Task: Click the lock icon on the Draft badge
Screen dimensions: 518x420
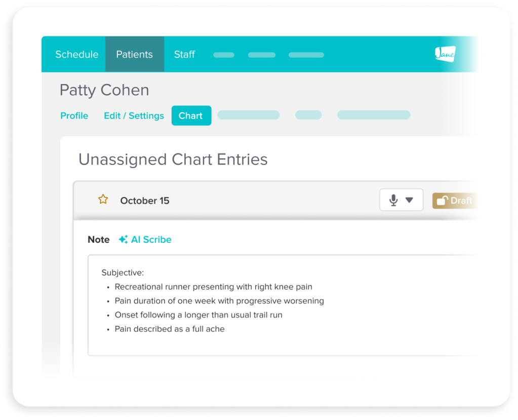Action: pos(440,200)
